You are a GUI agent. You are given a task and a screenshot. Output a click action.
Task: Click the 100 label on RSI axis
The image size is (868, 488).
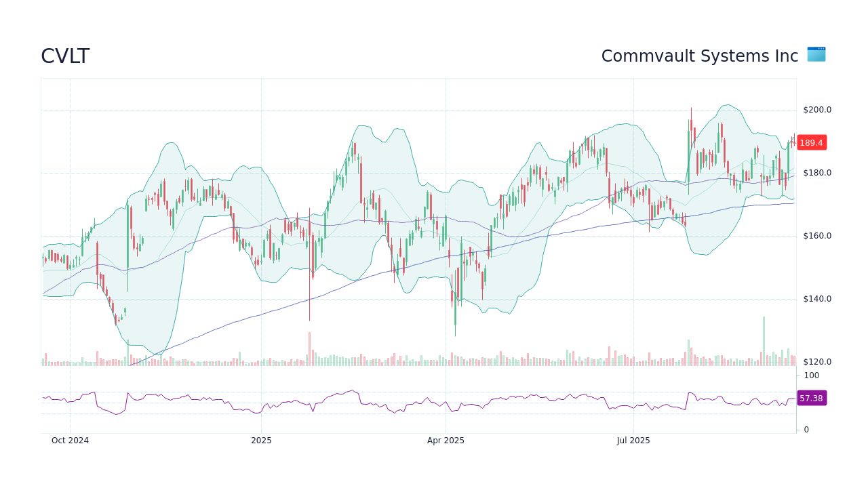812,375
